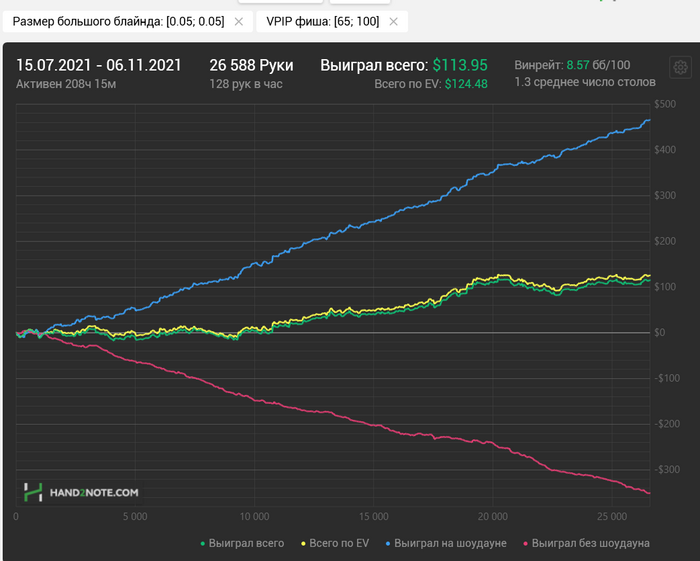Screen dimensions: 700x561
Task: Select the VPIP фиша [65; 100] filter chip
Action: (332, 21)
